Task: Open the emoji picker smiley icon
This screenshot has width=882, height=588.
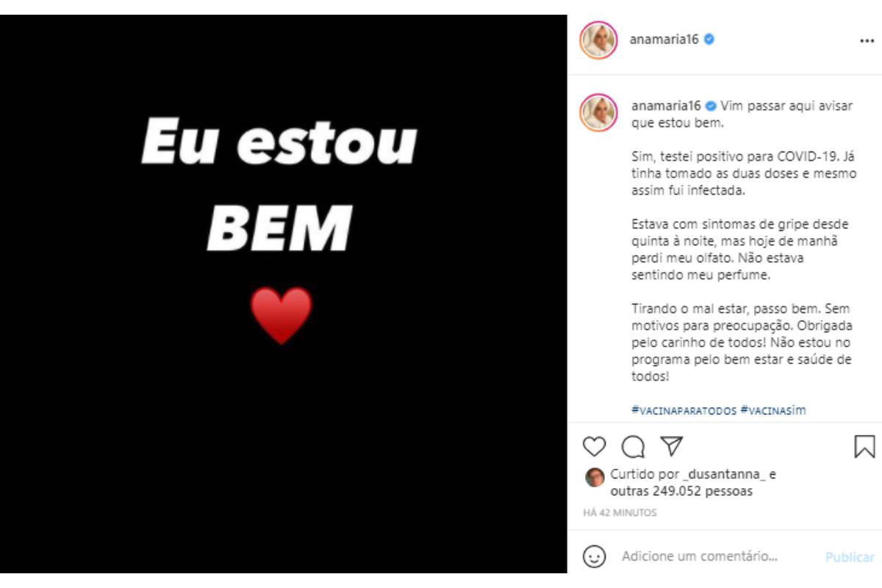Action: click(x=594, y=556)
